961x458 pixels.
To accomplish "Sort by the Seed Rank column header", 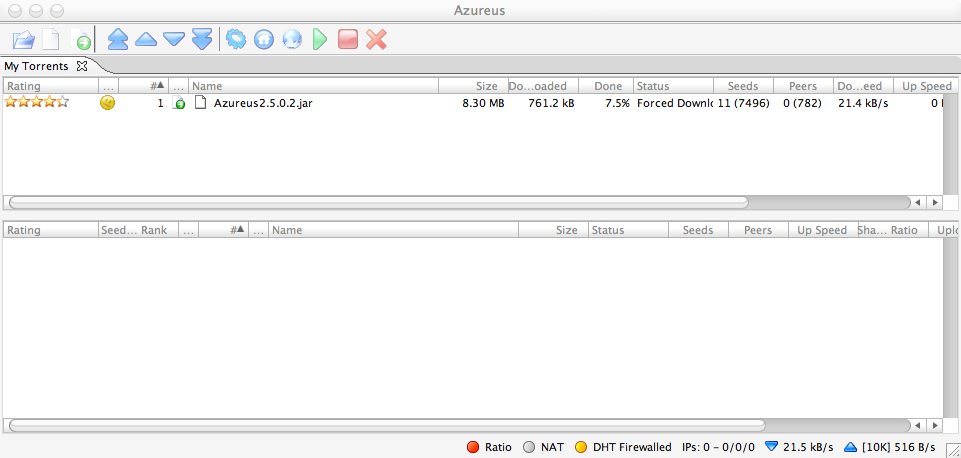I will tap(133, 230).
